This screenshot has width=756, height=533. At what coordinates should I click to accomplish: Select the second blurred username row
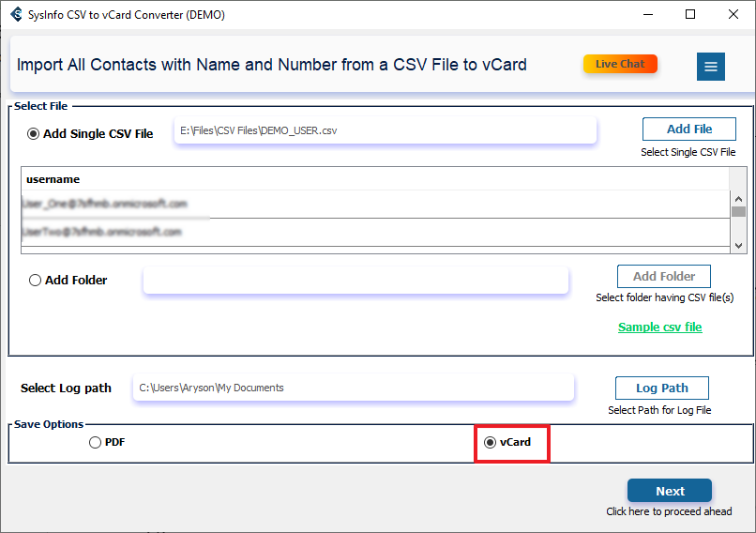click(x=376, y=232)
